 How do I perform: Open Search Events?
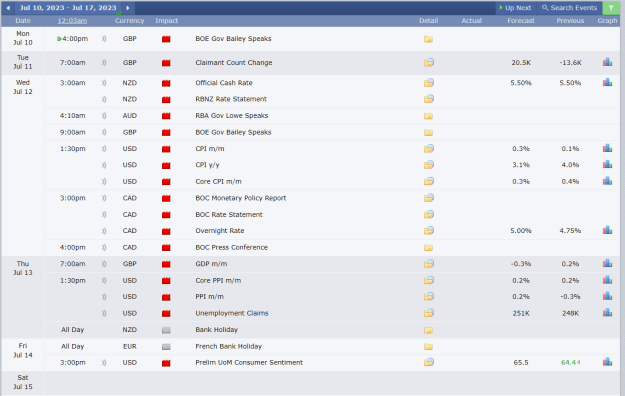point(569,8)
